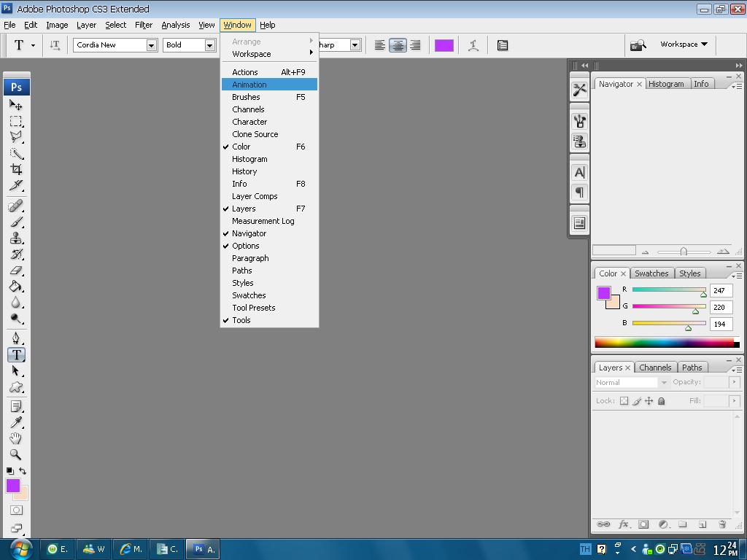Click the G value input field

[x=721, y=307]
